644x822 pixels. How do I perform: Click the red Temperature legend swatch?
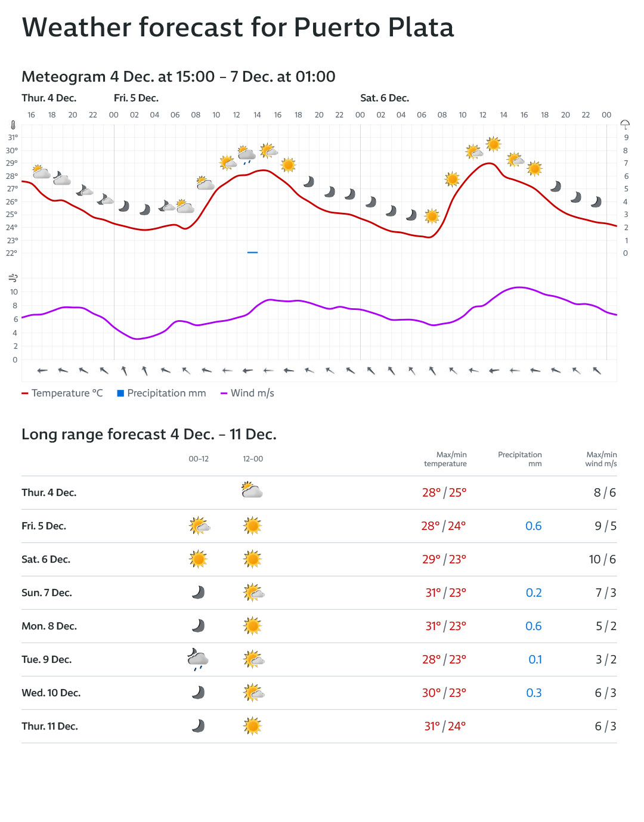pyautogui.click(x=25, y=393)
